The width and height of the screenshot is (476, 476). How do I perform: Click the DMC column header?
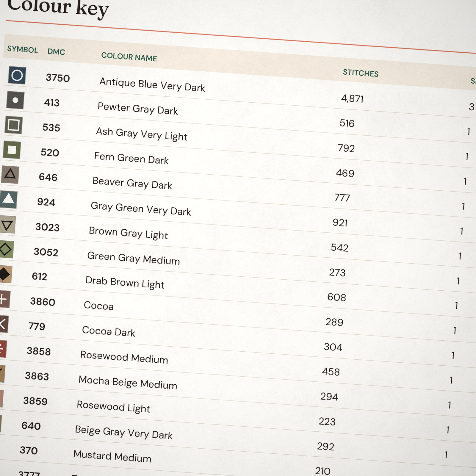click(56, 52)
